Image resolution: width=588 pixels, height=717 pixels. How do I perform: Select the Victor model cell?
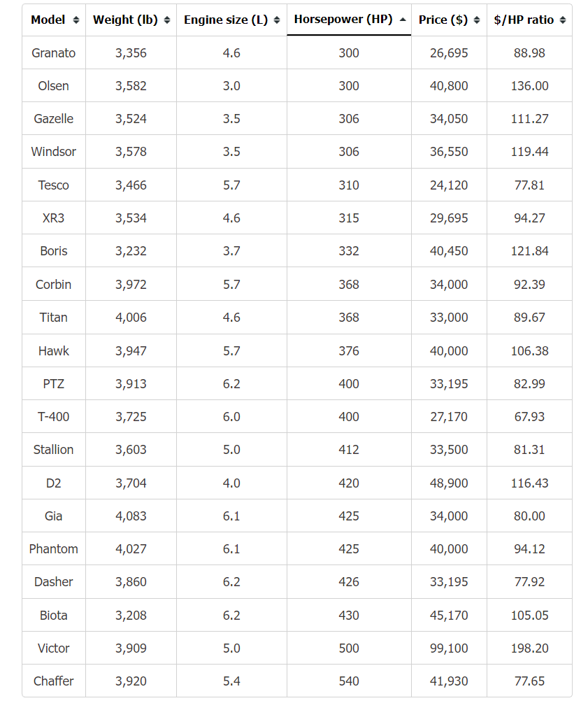[53, 648]
